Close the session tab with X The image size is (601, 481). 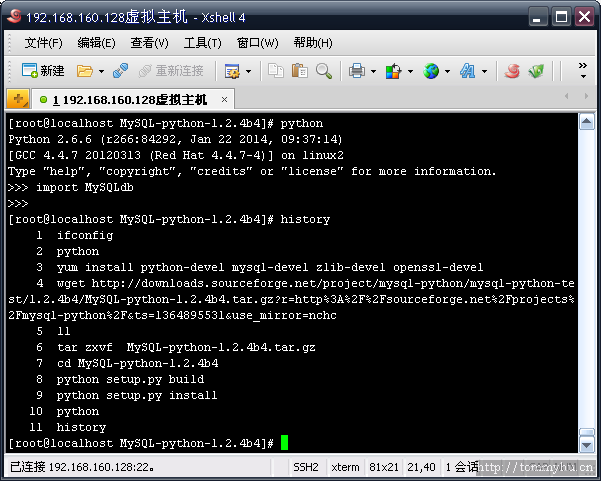pos(225,100)
